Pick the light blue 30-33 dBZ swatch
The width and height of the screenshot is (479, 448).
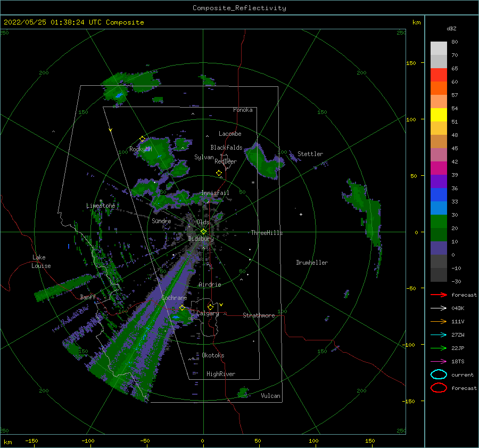(439, 208)
